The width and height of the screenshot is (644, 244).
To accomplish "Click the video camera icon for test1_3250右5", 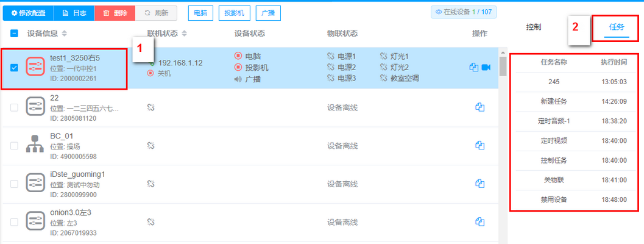I will [486, 67].
